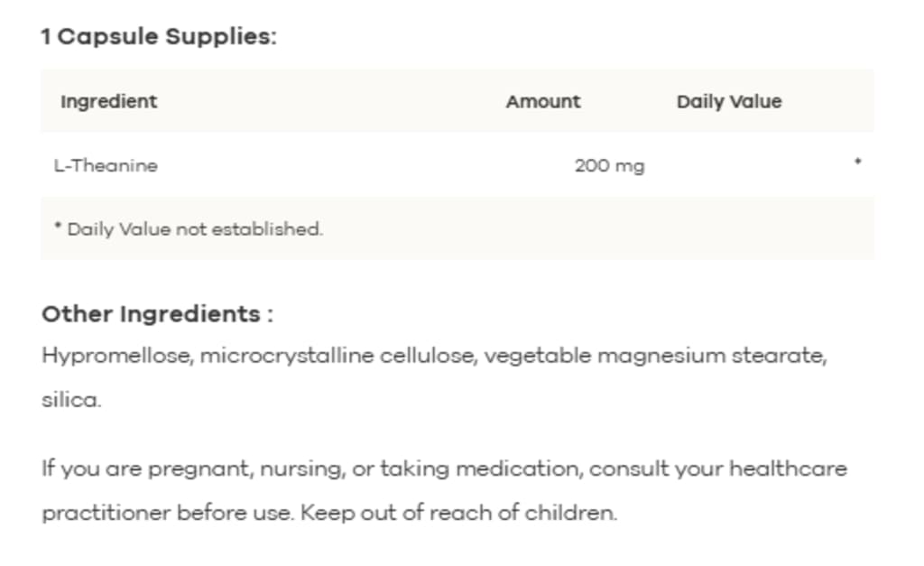Click the text "microcrystalline cellulose"
Screen dimensions: 924x566
point(338,356)
